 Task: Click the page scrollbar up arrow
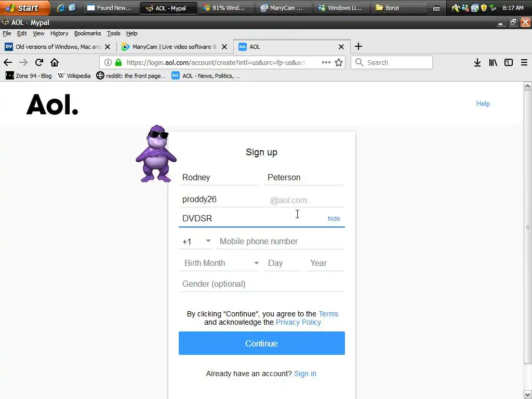(x=528, y=86)
